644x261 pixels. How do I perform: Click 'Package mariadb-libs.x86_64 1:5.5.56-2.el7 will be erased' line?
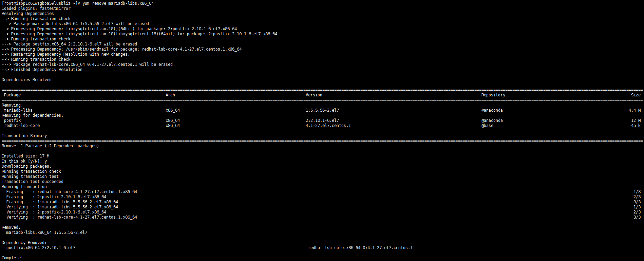point(75,24)
